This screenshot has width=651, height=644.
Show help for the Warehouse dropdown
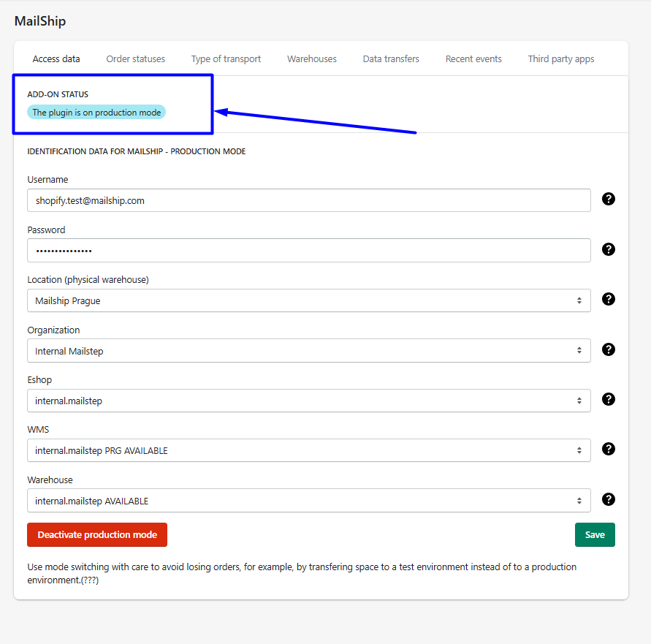(608, 499)
